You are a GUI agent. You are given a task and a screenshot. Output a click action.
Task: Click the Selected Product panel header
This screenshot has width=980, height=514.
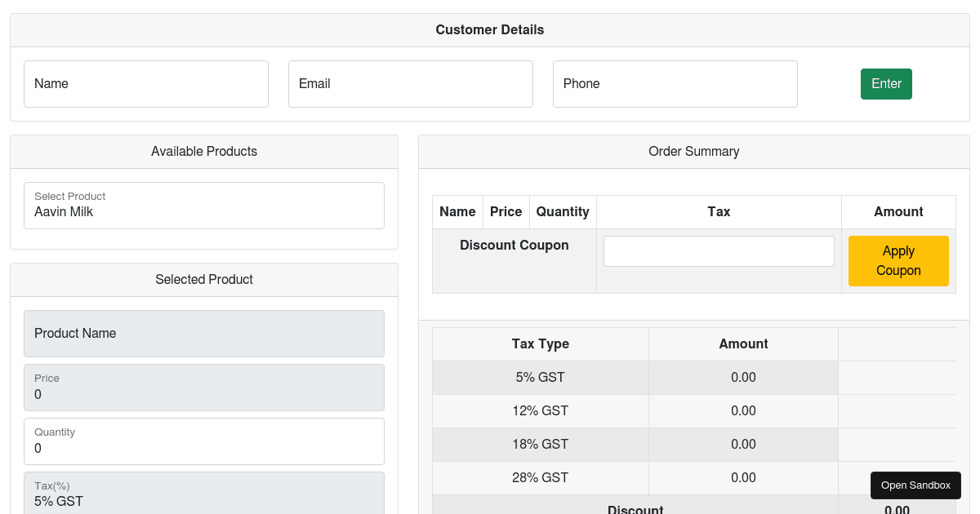point(203,279)
